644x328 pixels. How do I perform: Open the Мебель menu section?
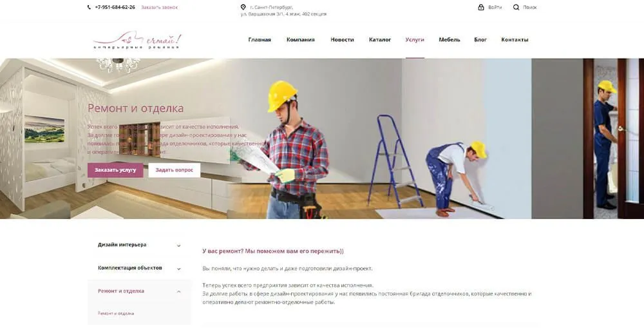click(x=450, y=40)
